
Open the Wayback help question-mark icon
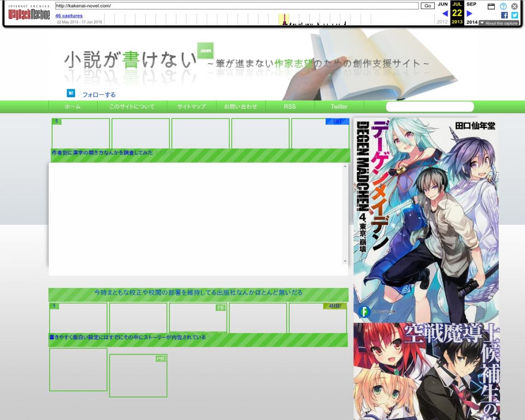(x=503, y=6)
